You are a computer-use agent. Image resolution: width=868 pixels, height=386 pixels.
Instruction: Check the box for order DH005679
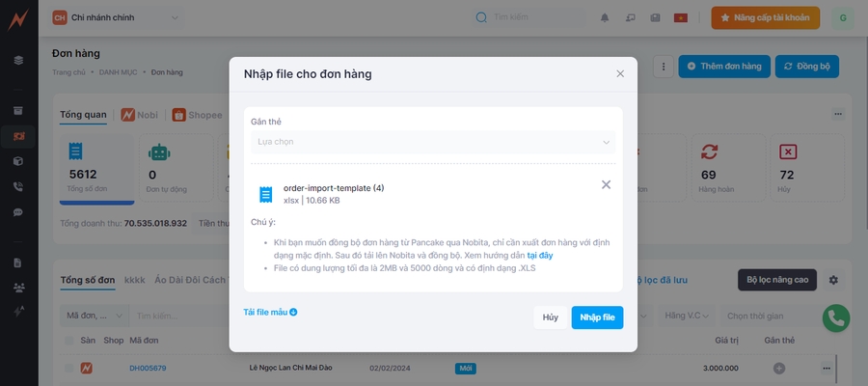[68, 368]
